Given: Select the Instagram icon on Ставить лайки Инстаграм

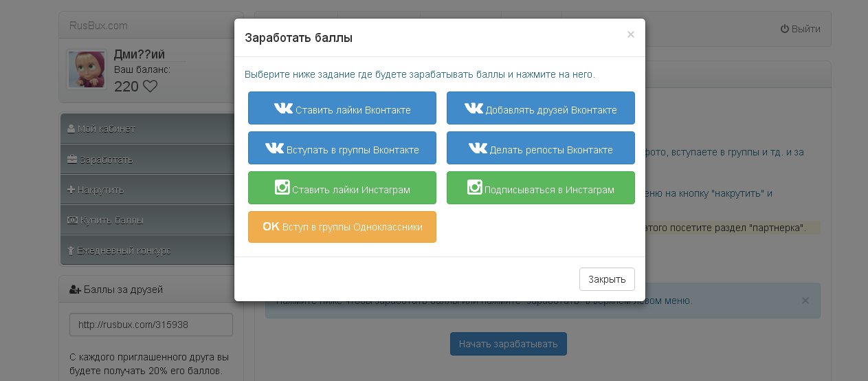Looking at the screenshot, I should tap(282, 188).
